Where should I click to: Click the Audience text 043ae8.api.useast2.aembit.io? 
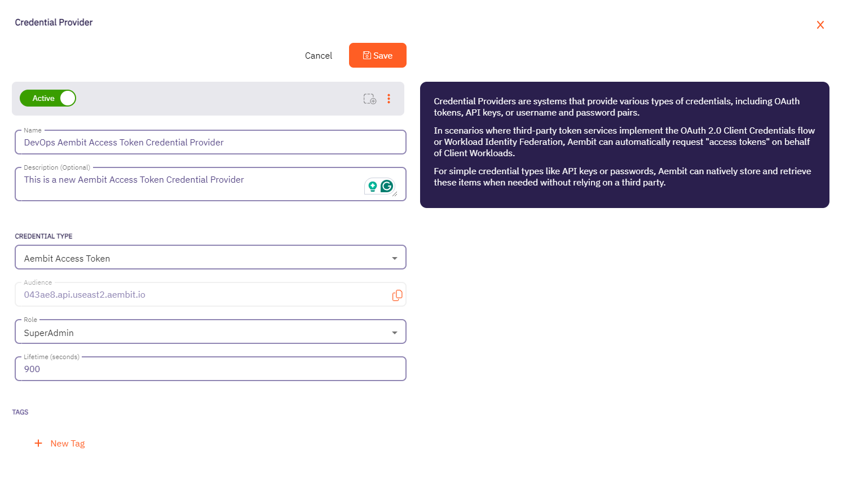click(x=85, y=294)
